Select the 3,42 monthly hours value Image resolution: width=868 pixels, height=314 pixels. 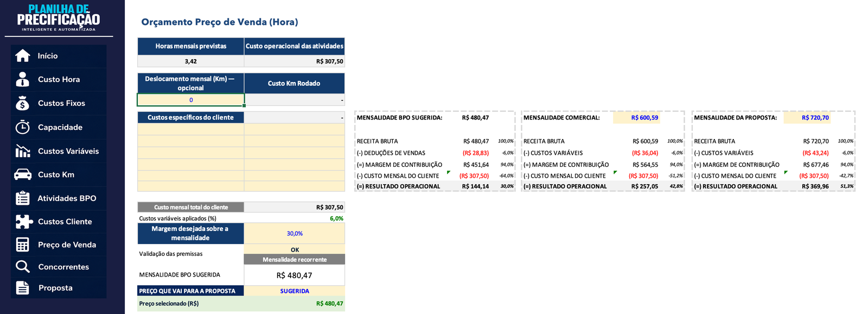[x=191, y=61]
